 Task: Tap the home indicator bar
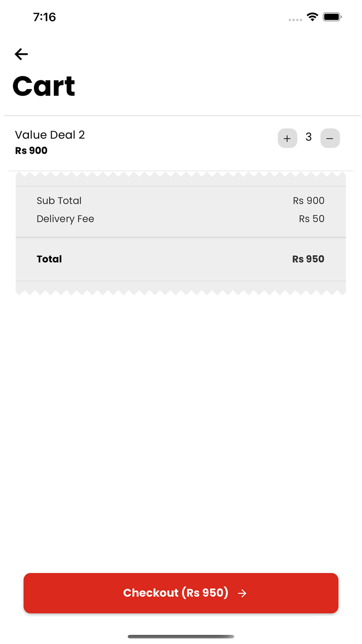tap(181, 636)
